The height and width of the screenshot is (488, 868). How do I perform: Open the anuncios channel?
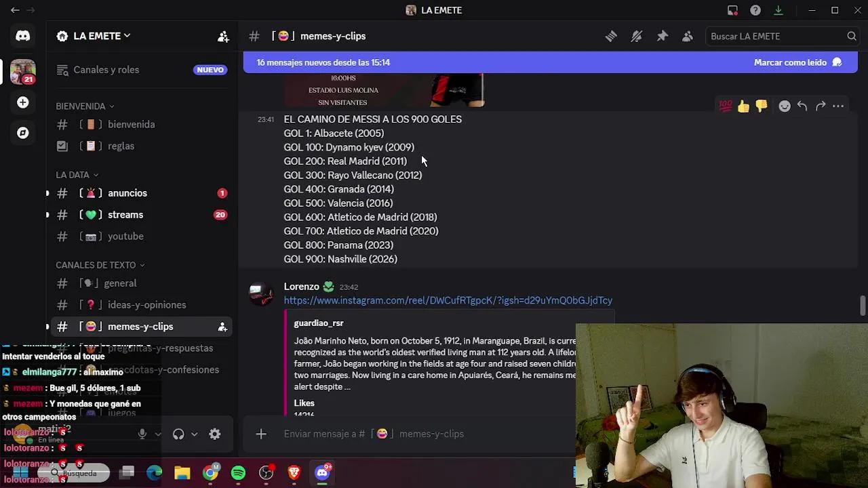pyautogui.click(x=141, y=193)
